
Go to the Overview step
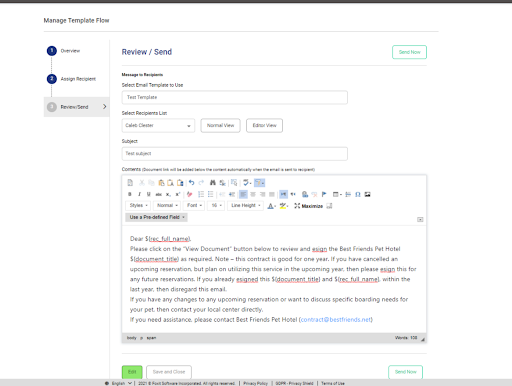point(63,51)
